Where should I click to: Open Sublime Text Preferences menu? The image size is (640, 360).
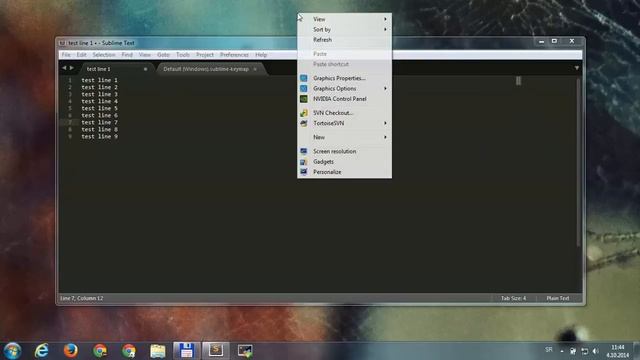(x=234, y=55)
